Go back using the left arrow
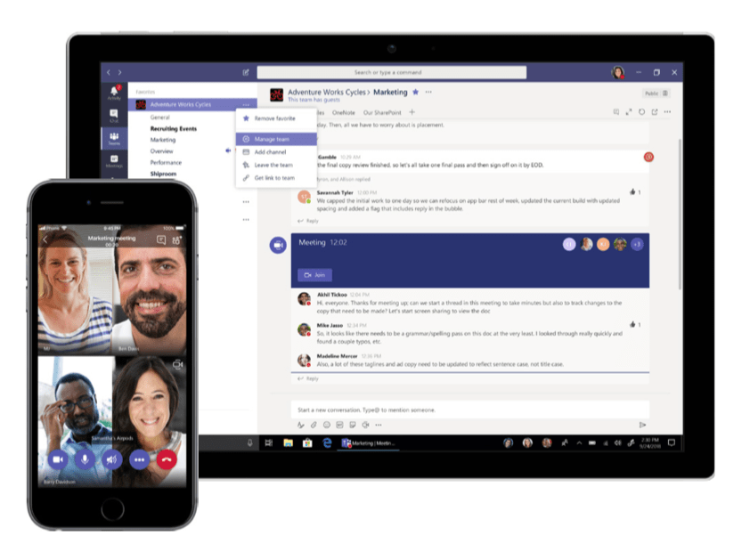Screen dimensions: 750x560 click(109, 73)
